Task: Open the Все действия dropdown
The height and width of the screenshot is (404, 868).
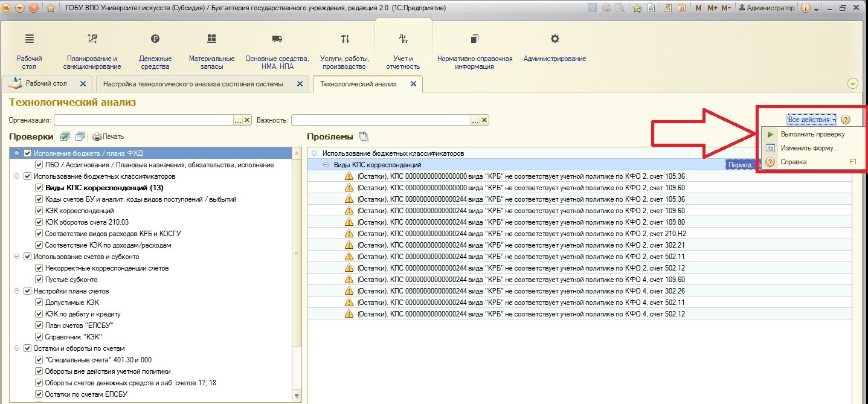Action: [811, 120]
